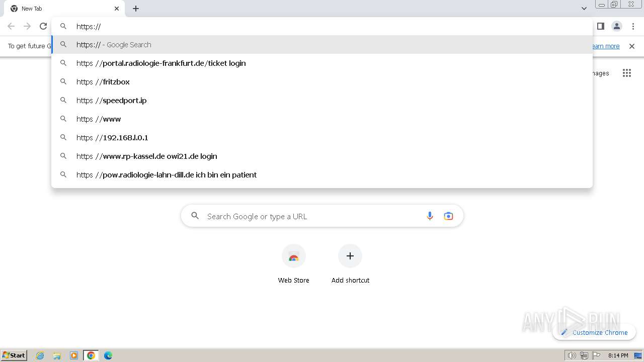The width and height of the screenshot is (644, 362).
Task: Open the media player taskbar icon
Action: tap(74, 355)
